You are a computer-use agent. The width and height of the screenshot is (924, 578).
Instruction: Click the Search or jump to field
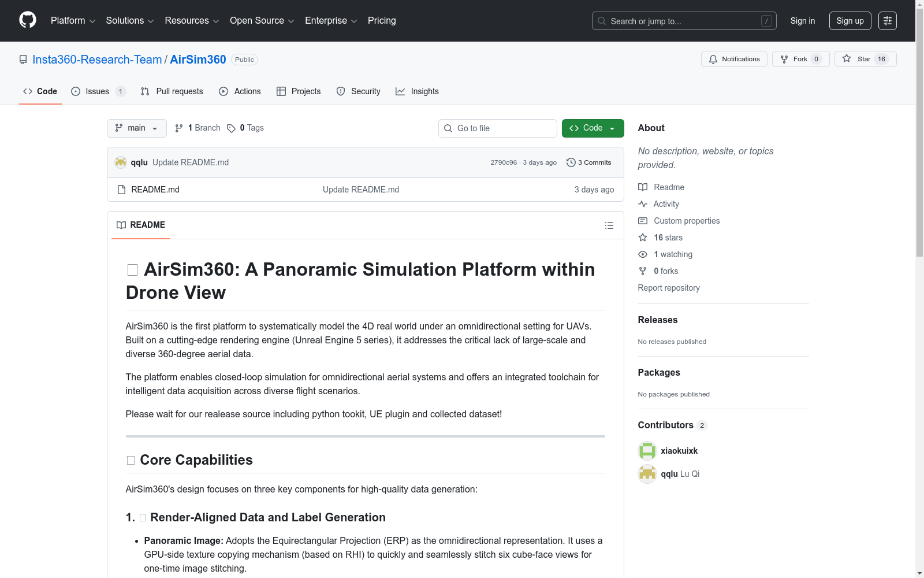click(x=684, y=21)
